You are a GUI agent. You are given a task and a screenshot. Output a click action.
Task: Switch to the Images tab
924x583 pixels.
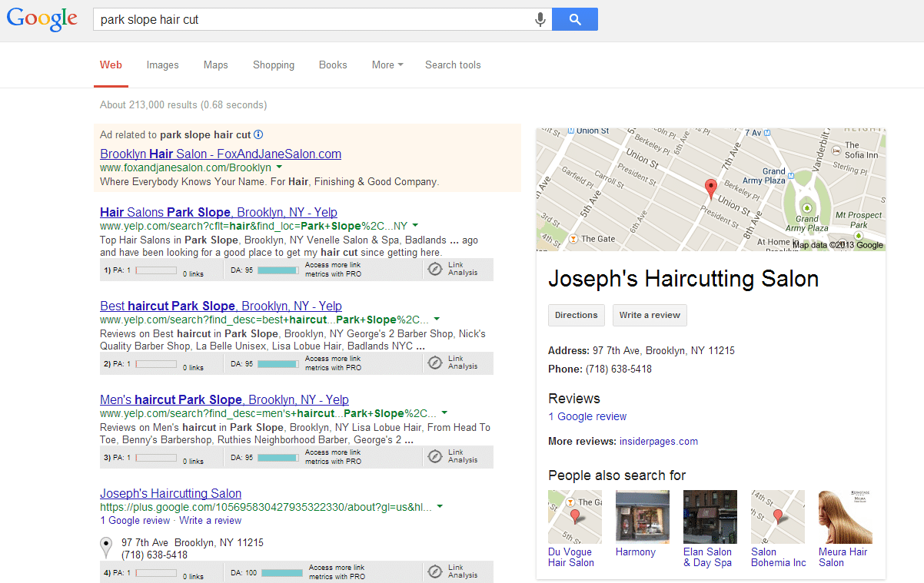(x=163, y=65)
